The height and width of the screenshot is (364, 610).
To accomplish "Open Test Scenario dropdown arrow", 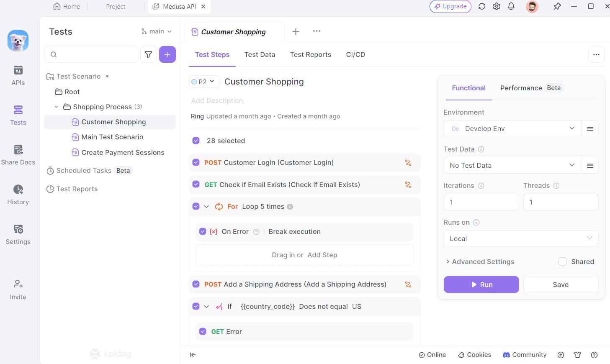I will click(107, 77).
